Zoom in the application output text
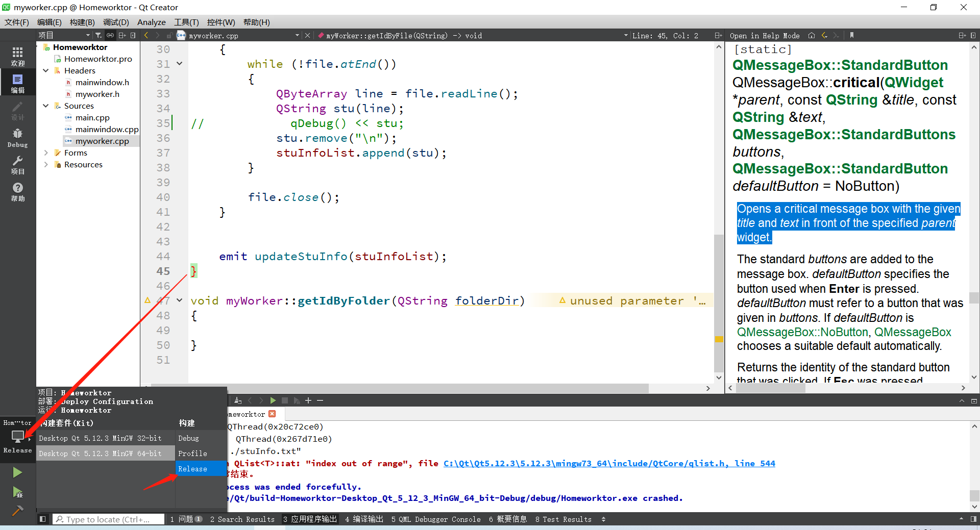The width and height of the screenshot is (980, 530). point(308,400)
